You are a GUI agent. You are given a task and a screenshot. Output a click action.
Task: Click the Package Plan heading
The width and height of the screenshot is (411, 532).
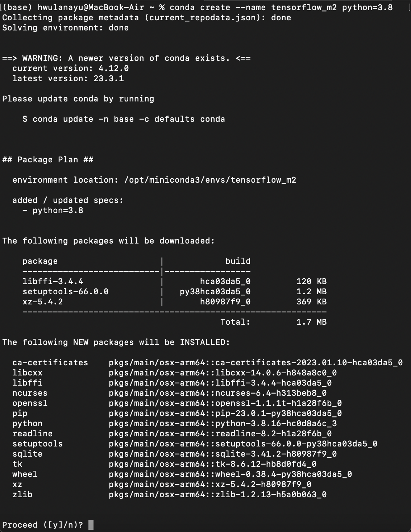click(x=48, y=159)
